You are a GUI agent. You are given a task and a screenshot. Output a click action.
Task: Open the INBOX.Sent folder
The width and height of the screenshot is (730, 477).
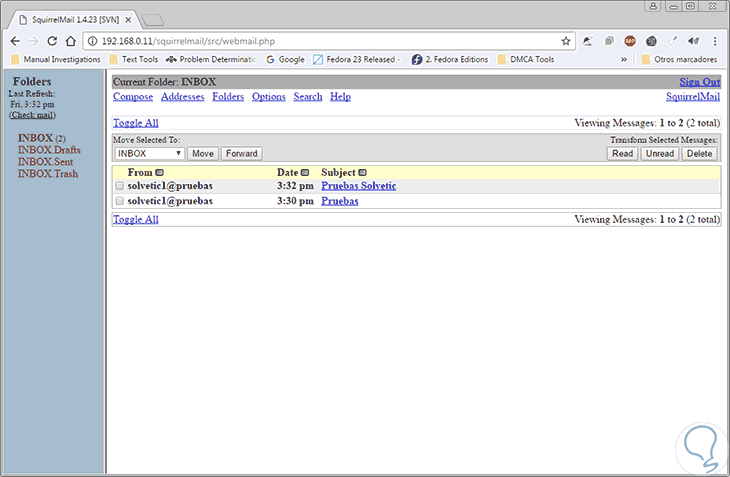point(45,162)
